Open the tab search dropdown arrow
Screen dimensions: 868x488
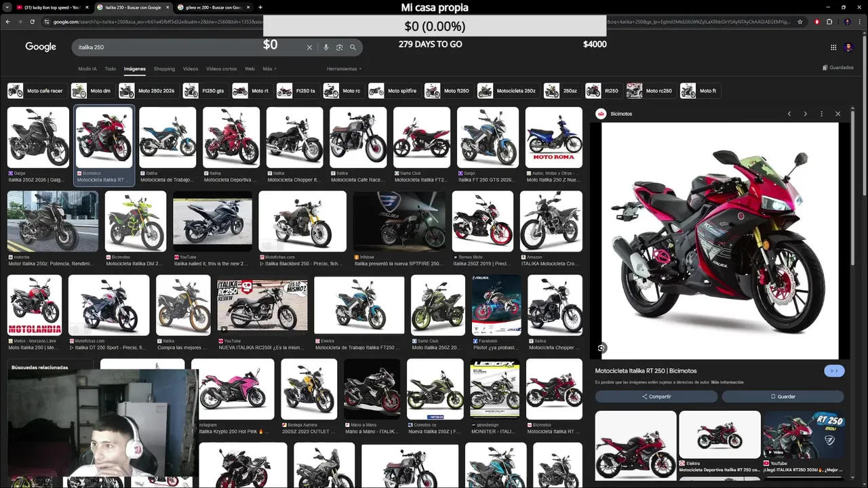point(8,7)
